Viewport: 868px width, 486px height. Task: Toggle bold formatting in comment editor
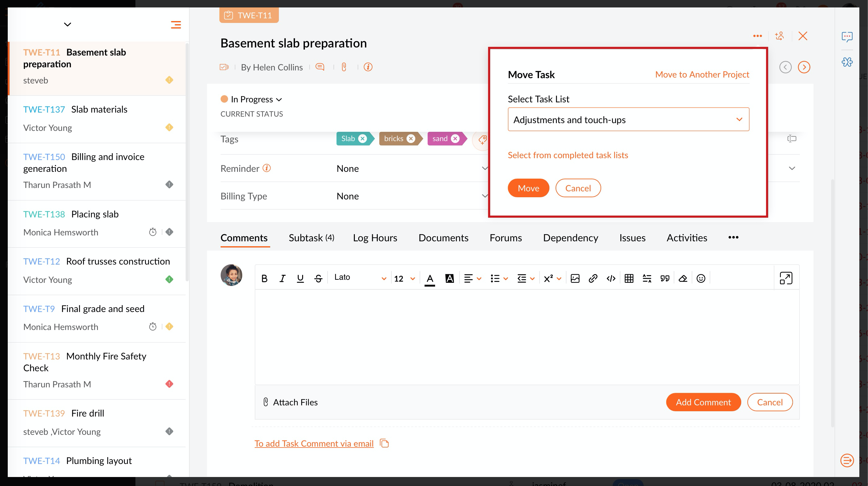click(x=265, y=279)
